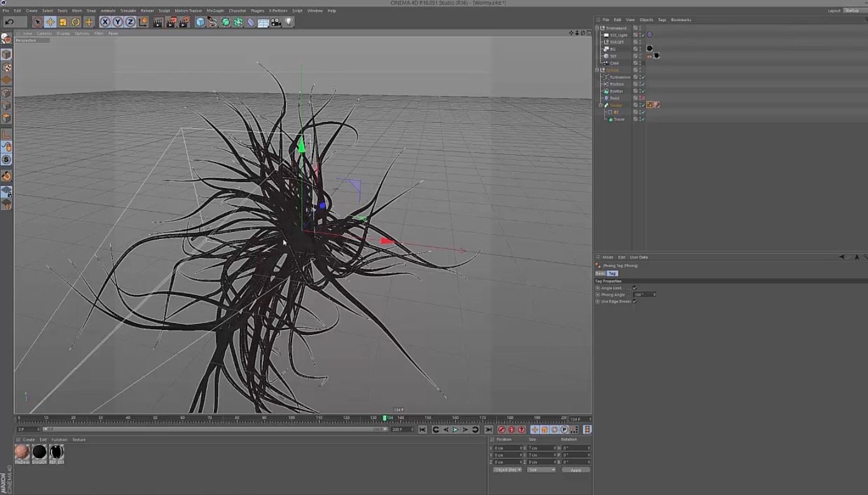Select Model mode cube icon in left palette
This screenshot has width=868, height=495.
point(6,55)
